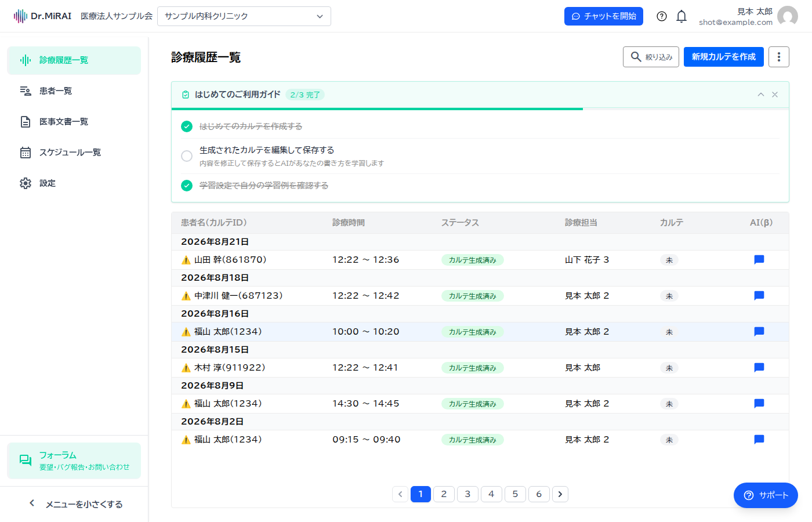Click warning icon beside 木村 淳(911922)
812x522 pixels.
pos(186,368)
